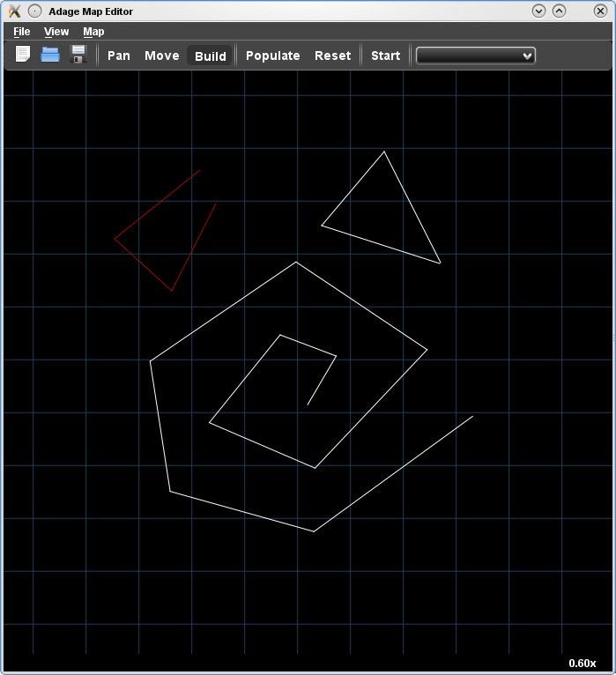
Task: Shade the window with down-arrow button
Action: (x=539, y=11)
